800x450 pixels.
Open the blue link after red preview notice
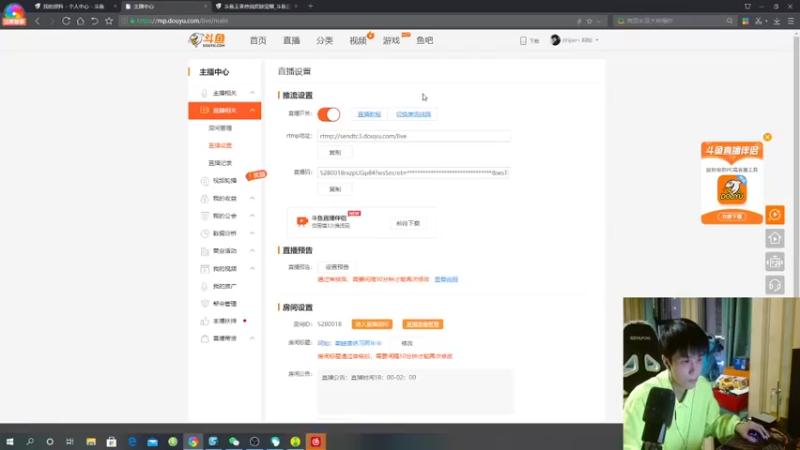446,280
